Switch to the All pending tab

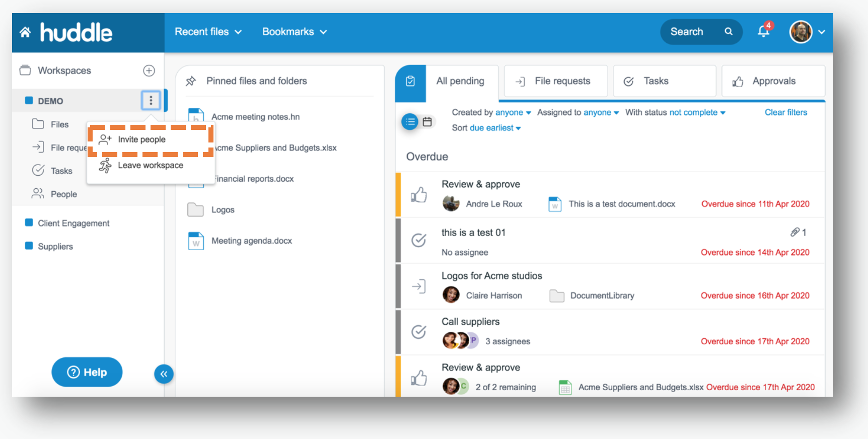pos(460,81)
